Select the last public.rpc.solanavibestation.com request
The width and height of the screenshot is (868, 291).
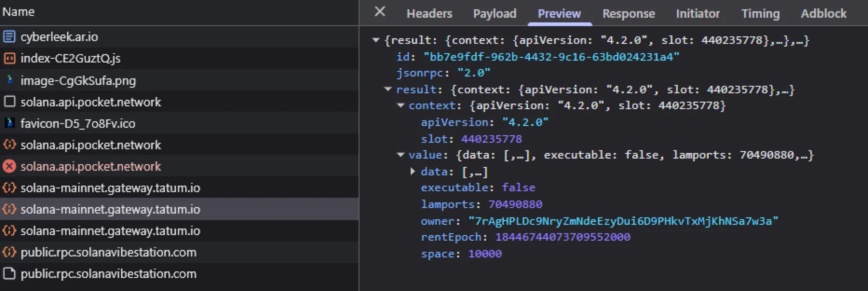[179, 274]
